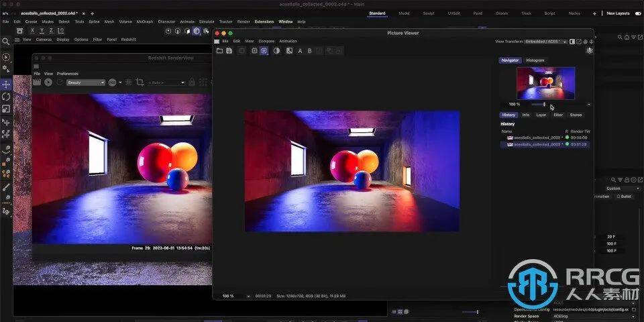Screen dimensions: 644x322
Task: Toggle the New Layouts switch
Action: click(637, 13)
